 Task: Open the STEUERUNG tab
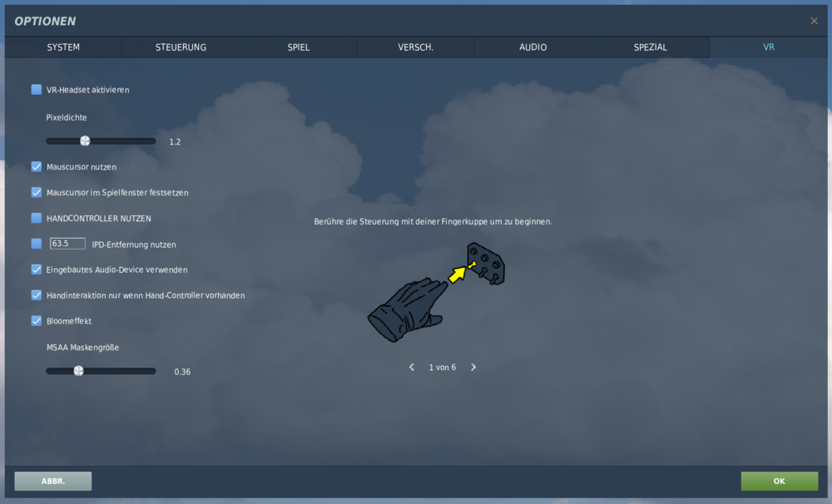tap(180, 47)
